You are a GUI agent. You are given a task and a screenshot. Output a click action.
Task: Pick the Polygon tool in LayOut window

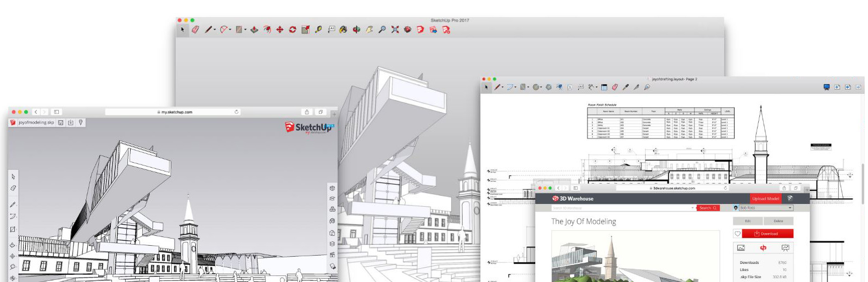coord(548,87)
